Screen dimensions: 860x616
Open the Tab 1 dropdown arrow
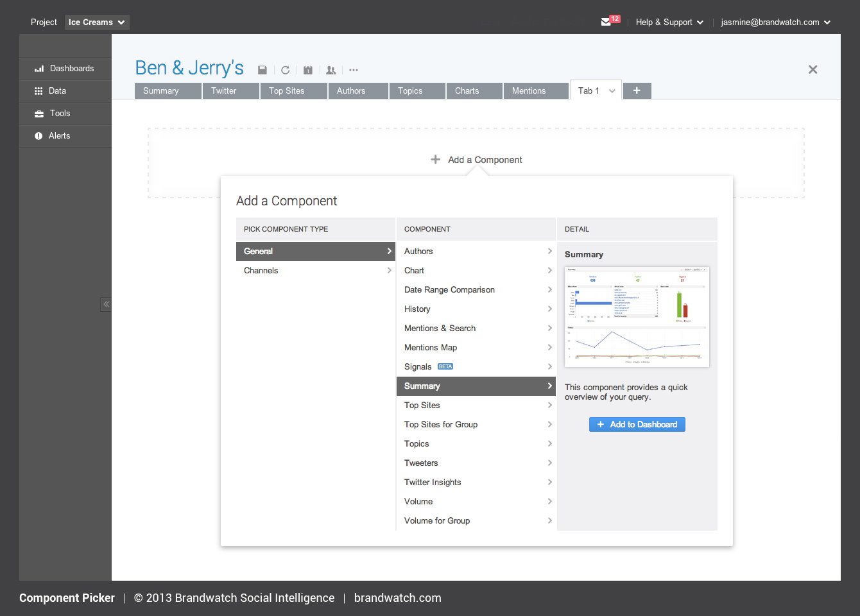[x=612, y=91]
